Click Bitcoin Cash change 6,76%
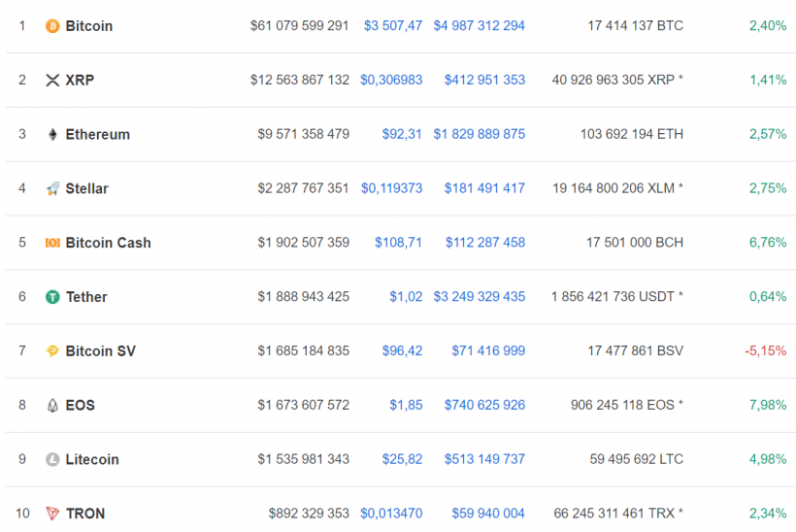The height and width of the screenshot is (532, 796). point(768,243)
